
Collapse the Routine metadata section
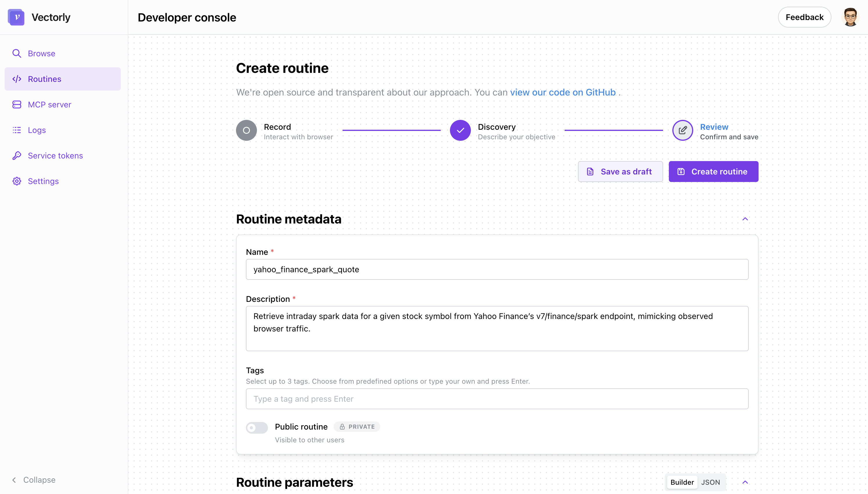pos(745,219)
